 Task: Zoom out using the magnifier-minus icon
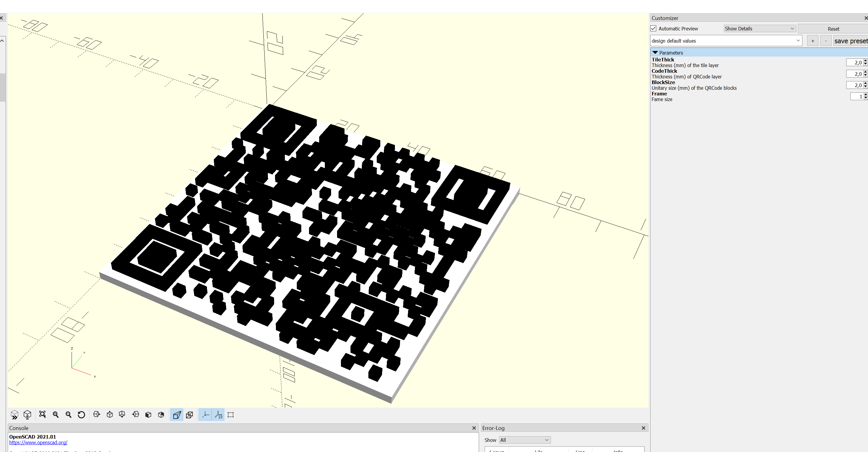(x=68, y=415)
